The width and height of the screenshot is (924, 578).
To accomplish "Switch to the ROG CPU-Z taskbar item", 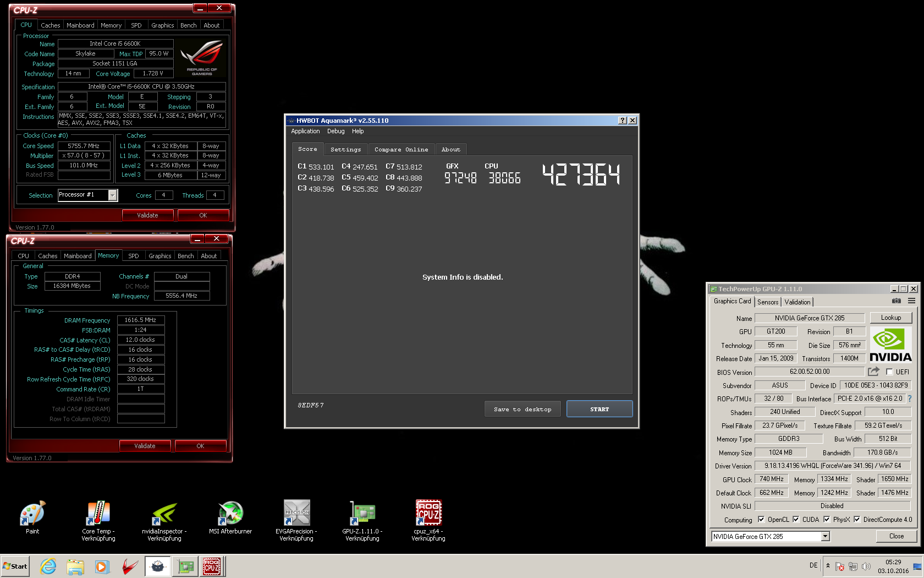I will pyautogui.click(x=212, y=566).
